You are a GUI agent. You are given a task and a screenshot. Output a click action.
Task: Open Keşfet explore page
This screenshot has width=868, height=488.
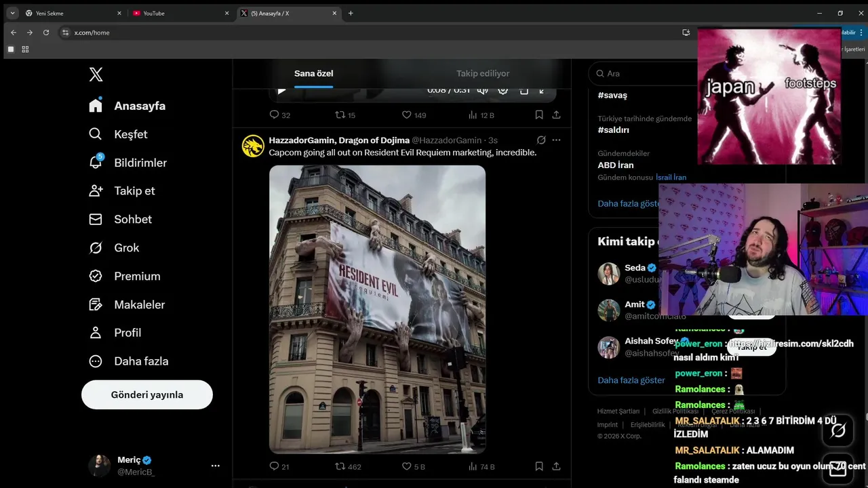coord(119,134)
